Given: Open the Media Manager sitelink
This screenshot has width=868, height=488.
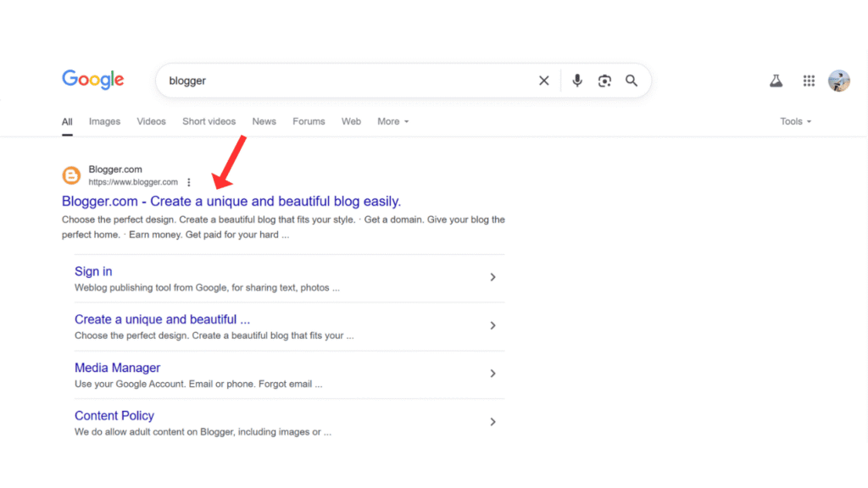Looking at the screenshot, I should 117,368.
